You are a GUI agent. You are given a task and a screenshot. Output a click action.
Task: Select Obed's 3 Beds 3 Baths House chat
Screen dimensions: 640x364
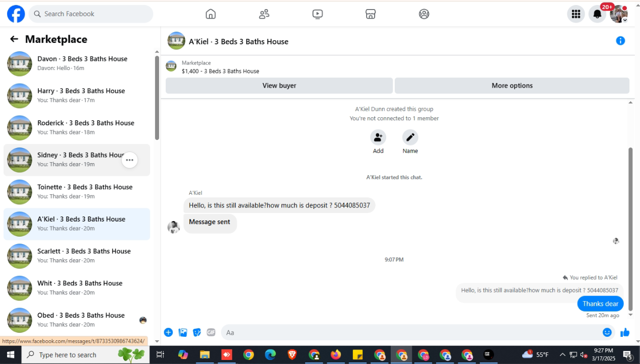coord(77,320)
